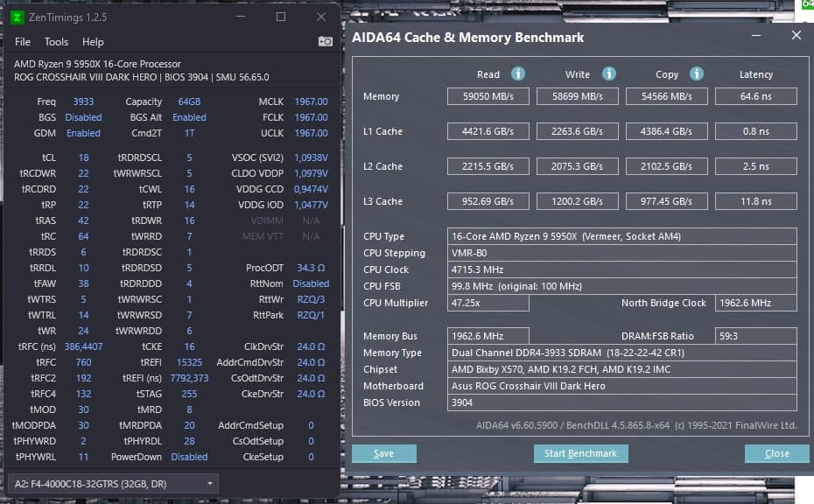The height and width of the screenshot is (504, 814).
Task: Click the tRFC value 760
Action: point(83,362)
